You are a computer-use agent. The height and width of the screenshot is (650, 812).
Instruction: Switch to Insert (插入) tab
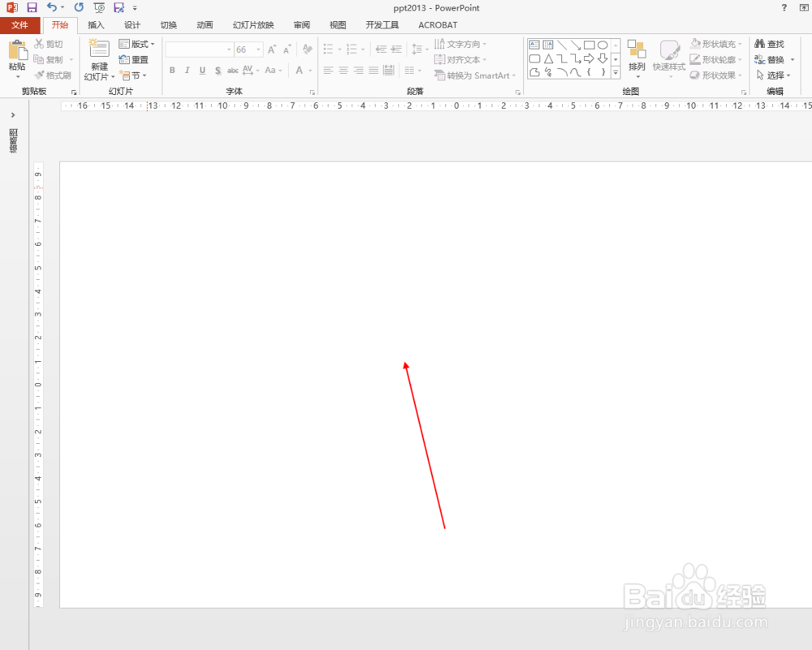click(x=96, y=25)
